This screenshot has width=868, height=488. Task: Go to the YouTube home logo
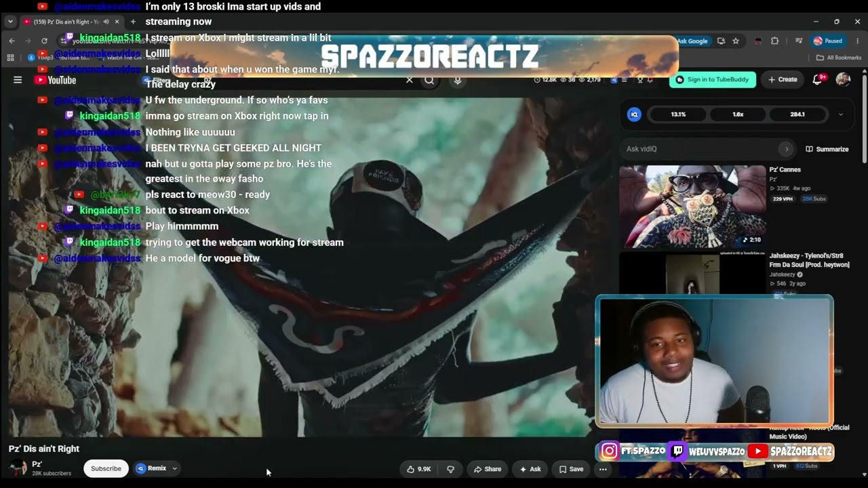pyautogui.click(x=55, y=80)
